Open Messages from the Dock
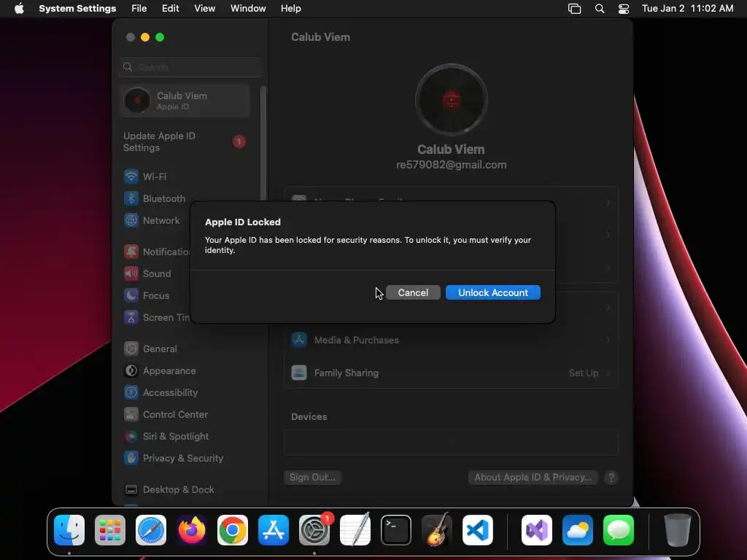The width and height of the screenshot is (747, 560). pyautogui.click(x=619, y=530)
